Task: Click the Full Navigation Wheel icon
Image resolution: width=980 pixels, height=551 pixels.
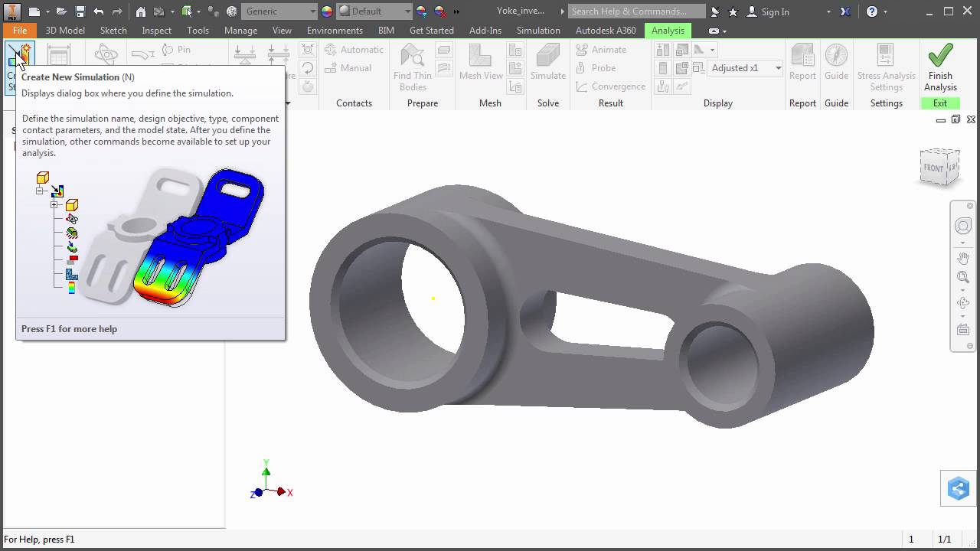Action: point(963,227)
